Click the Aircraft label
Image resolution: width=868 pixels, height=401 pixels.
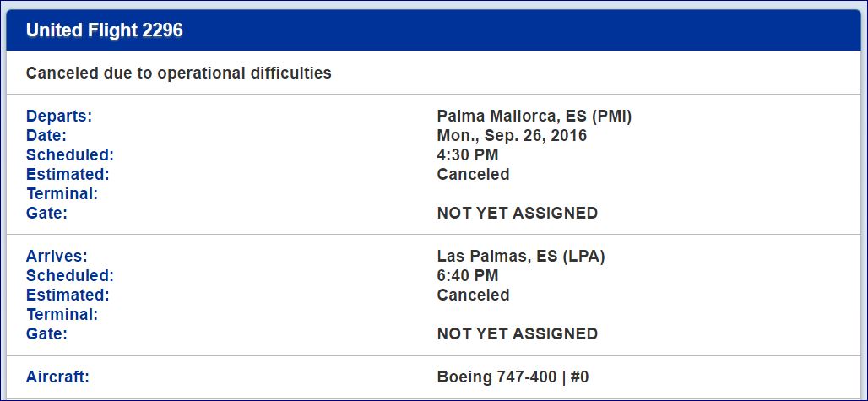(57, 377)
